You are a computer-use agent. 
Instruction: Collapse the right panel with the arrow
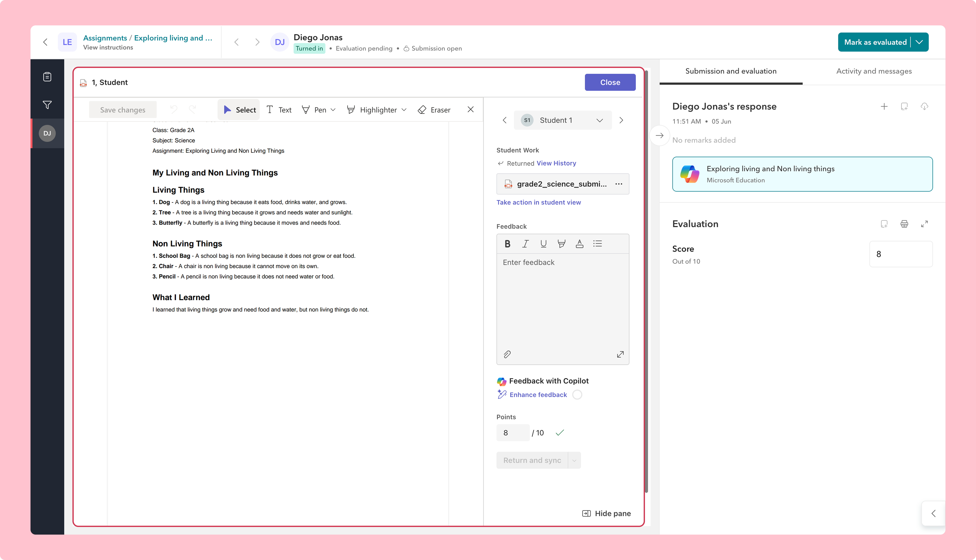(660, 135)
